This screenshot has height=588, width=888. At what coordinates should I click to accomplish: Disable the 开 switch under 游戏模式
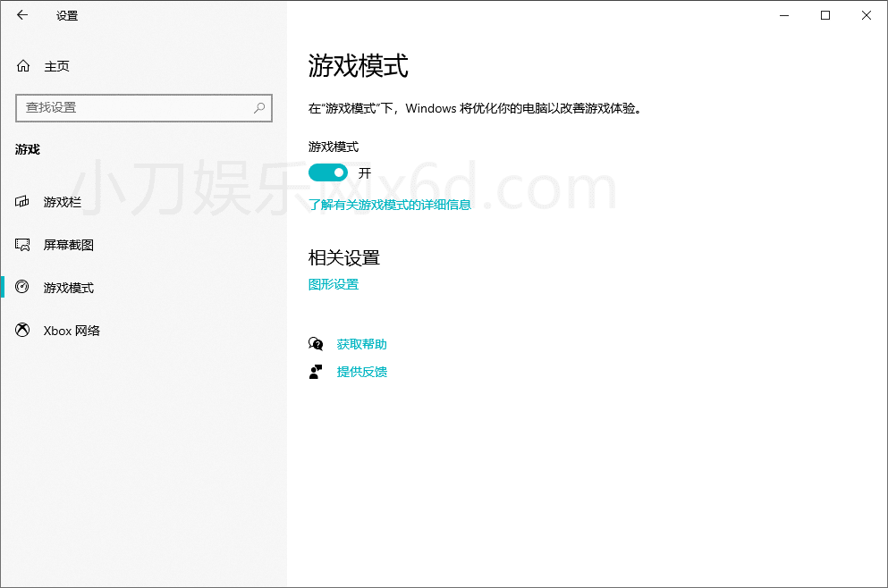[x=328, y=172]
